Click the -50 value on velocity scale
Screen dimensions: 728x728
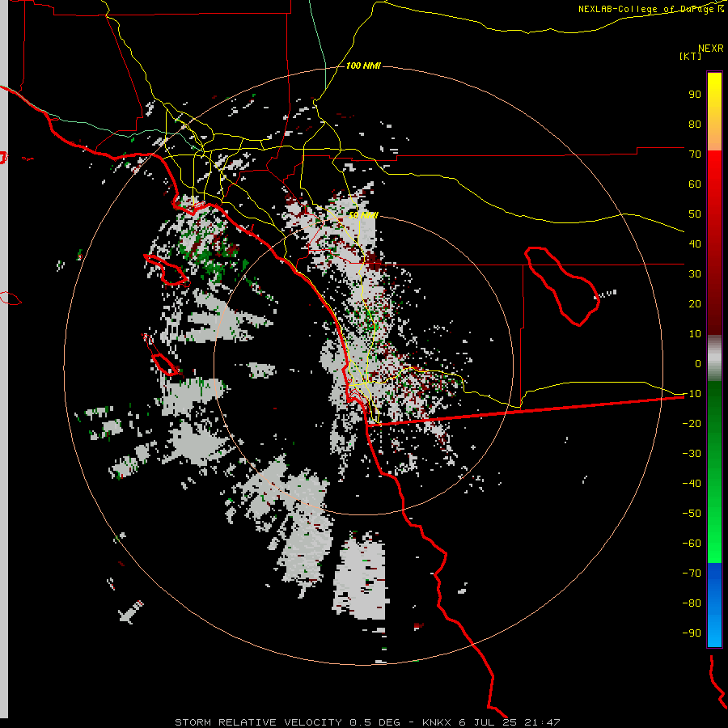pyautogui.click(x=692, y=514)
